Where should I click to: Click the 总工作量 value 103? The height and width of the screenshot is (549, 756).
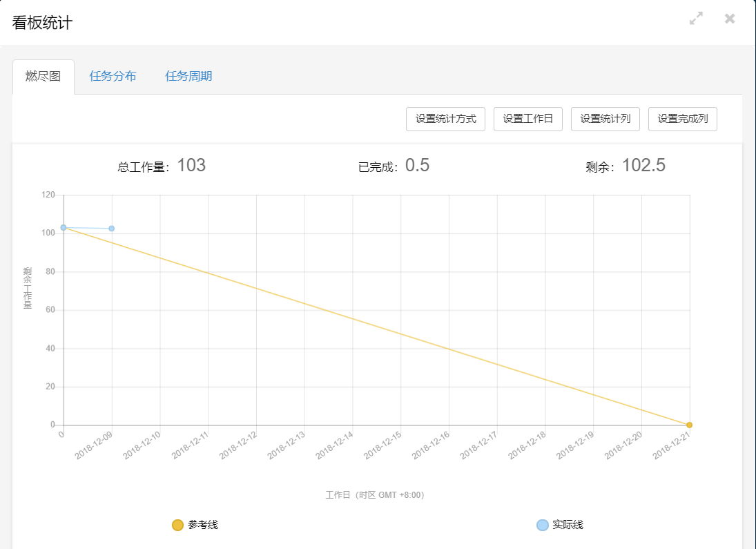tap(191, 166)
